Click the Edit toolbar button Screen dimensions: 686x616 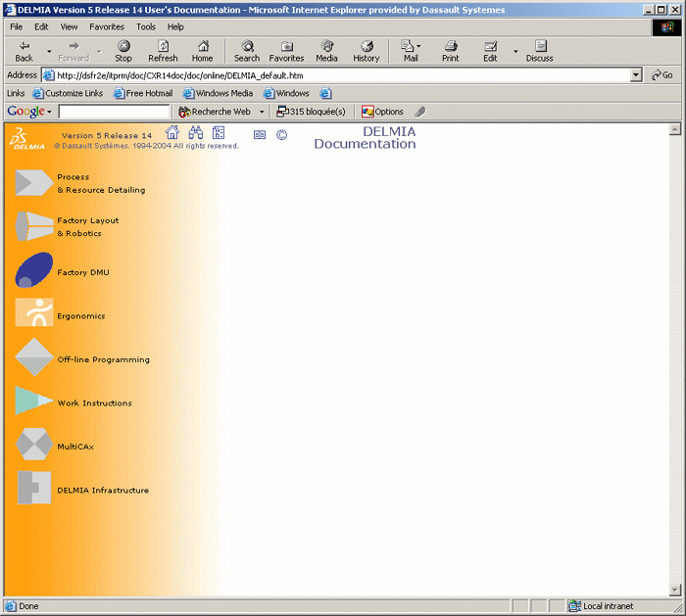(x=490, y=51)
